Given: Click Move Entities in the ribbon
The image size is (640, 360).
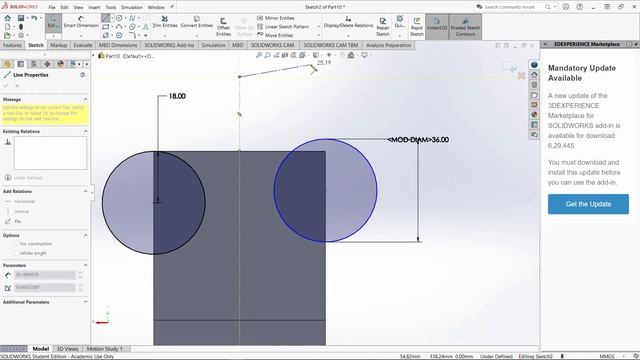Looking at the screenshot, I should coord(275,35).
